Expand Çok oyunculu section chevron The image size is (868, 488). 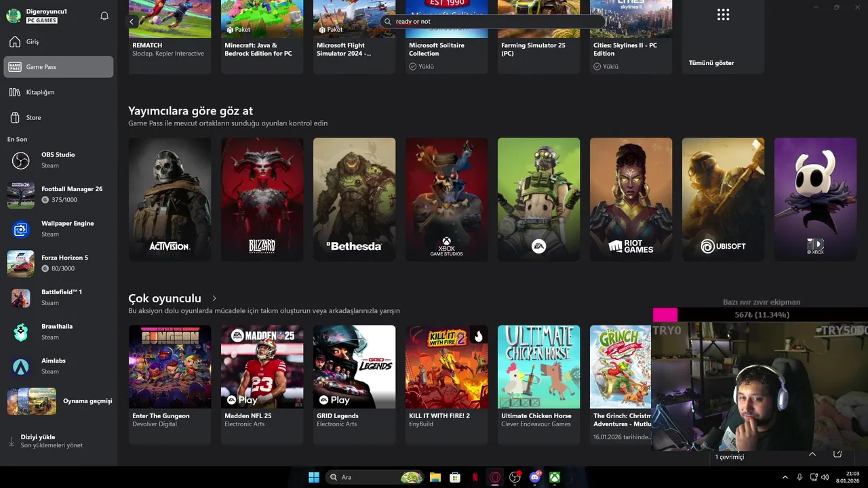pyautogui.click(x=214, y=298)
